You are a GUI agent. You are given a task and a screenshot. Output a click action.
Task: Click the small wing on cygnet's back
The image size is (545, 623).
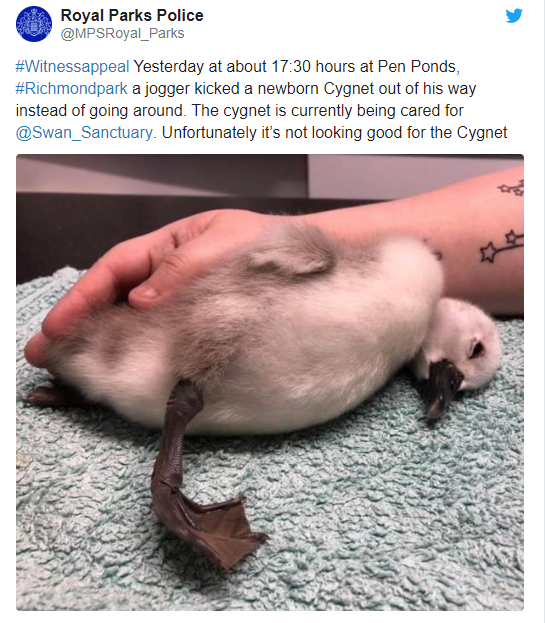[292, 256]
